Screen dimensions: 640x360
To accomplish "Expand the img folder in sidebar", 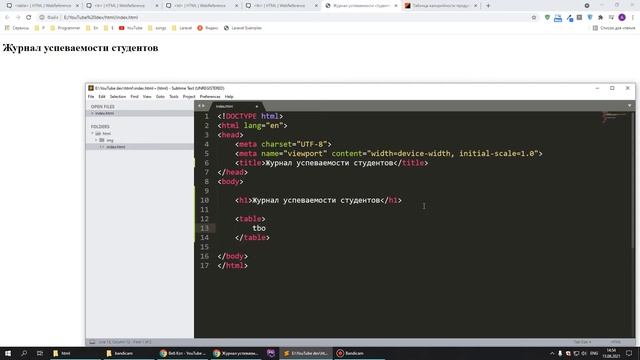I will pyautogui.click(x=96, y=140).
